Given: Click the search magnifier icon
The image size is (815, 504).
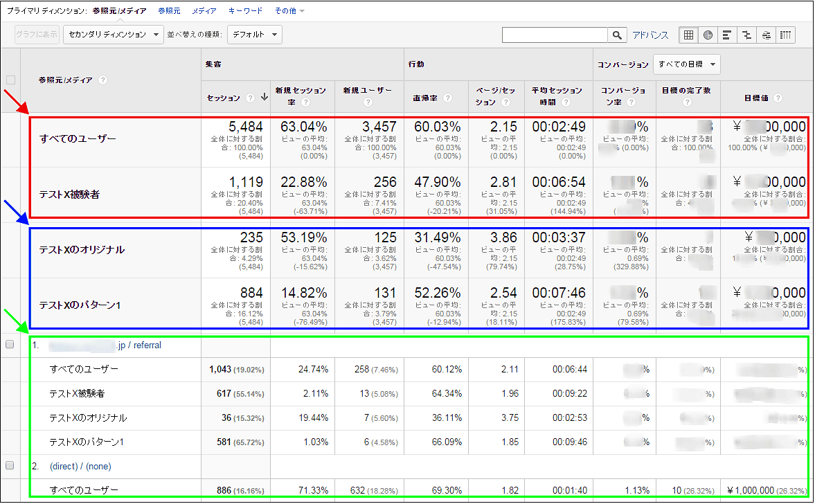Looking at the screenshot, I should click(617, 35).
